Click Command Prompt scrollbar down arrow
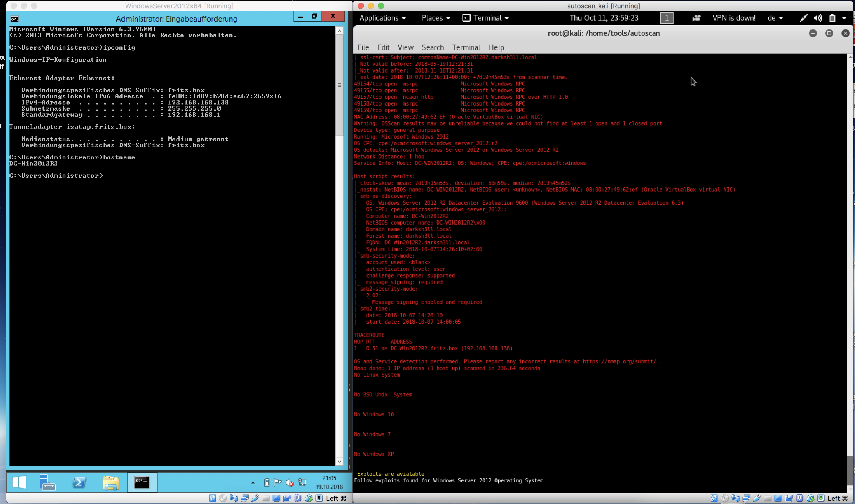Image resolution: width=855 pixels, height=504 pixels. 339,461
